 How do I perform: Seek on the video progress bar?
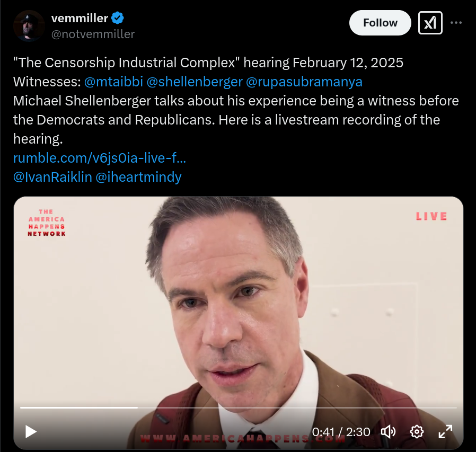(239, 407)
